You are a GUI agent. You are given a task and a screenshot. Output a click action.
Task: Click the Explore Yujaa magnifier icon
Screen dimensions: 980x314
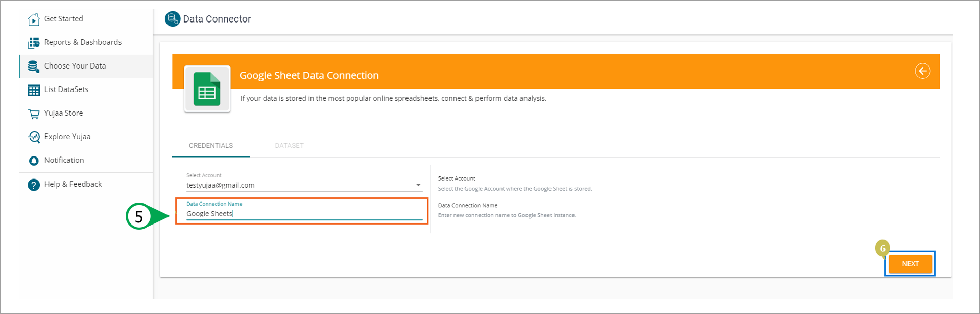[x=34, y=137]
